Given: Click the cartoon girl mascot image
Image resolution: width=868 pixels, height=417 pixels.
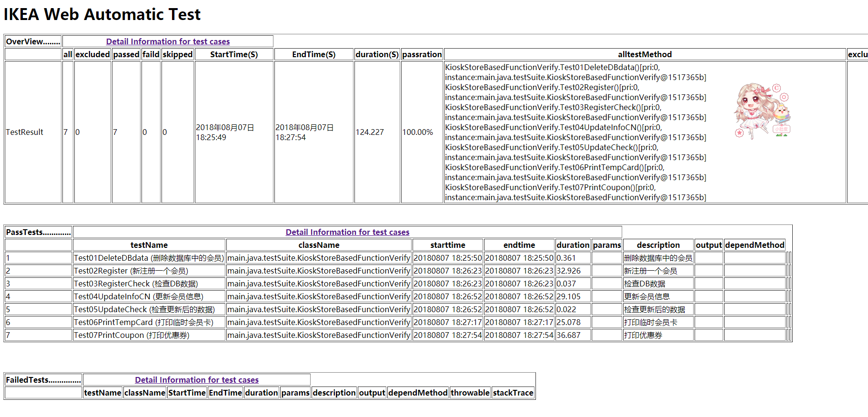Looking at the screenshot, I should click(x=762, y=111).
